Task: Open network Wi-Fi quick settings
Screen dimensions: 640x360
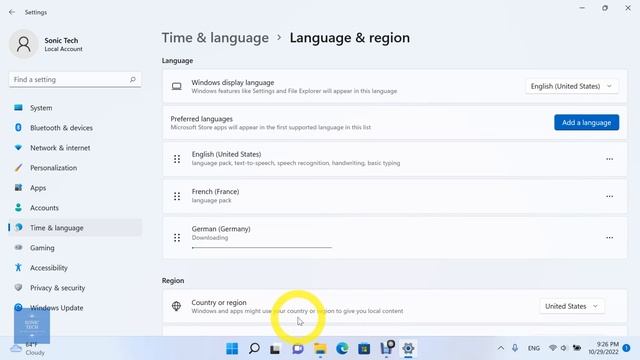Action: click(553, 348)
